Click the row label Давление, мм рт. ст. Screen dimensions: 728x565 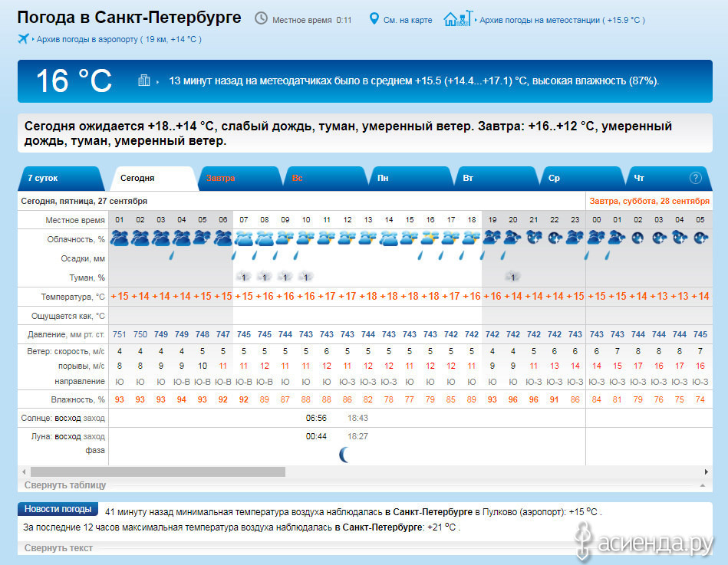[66, 334]
